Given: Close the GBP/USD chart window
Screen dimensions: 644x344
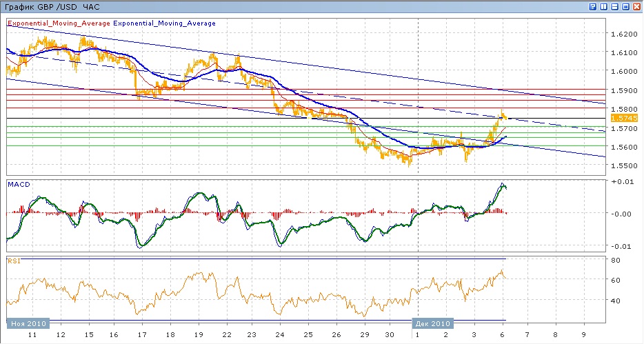Looking at the screenshot, I should pos(636,6).
